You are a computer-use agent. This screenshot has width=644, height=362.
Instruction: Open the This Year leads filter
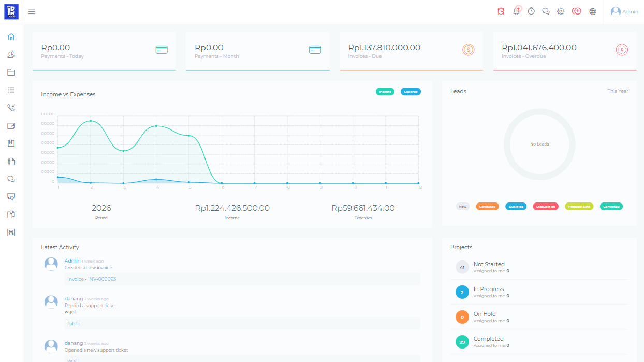pyautogui.click(x=618, y=91)
